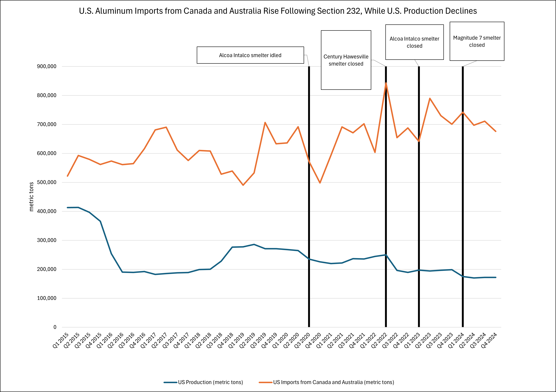Screen dimensions: 556x392
Task: Click the 900,000 y-axis label
Action: tap(46, 66)
